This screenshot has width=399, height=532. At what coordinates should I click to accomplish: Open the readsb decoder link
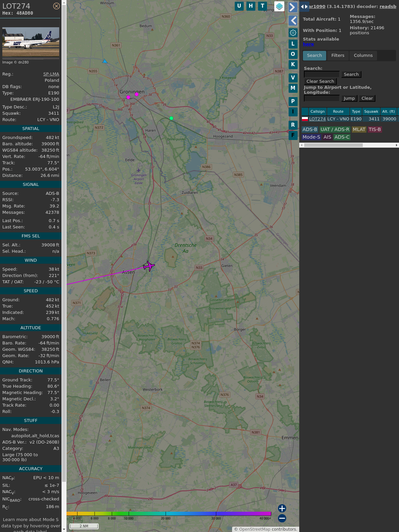click(388, 6)
